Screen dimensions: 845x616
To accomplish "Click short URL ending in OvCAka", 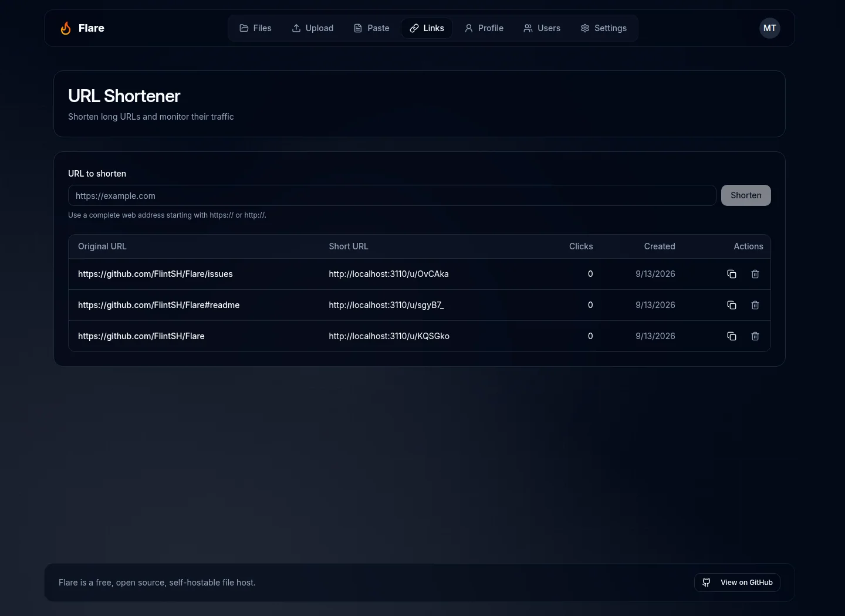I will tap(388, 274).
